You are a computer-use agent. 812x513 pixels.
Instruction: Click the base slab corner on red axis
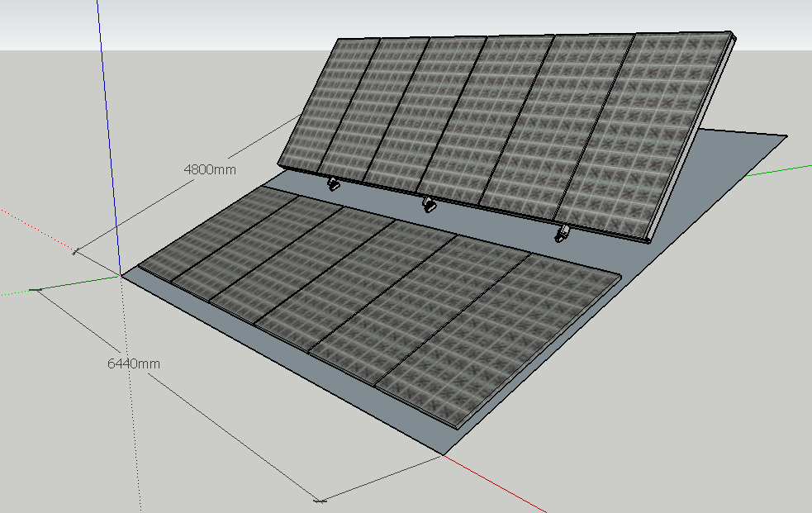(443, 454)
